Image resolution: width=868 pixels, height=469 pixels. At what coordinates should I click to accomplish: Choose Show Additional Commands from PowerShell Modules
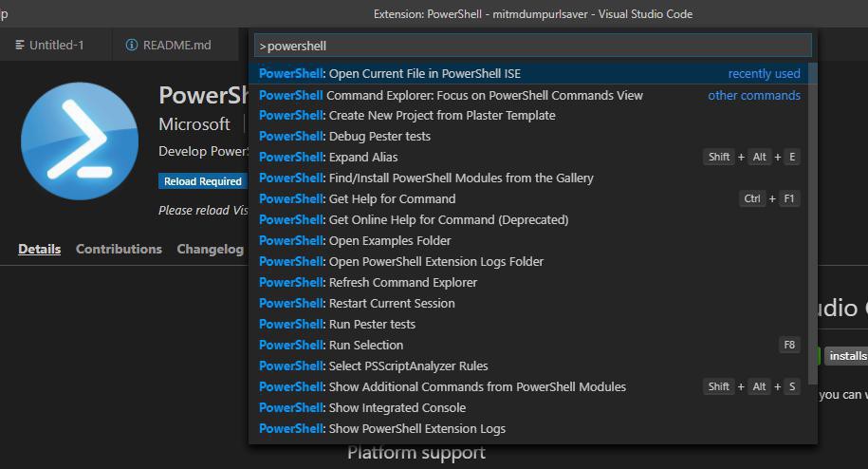[x=528, y=386]
